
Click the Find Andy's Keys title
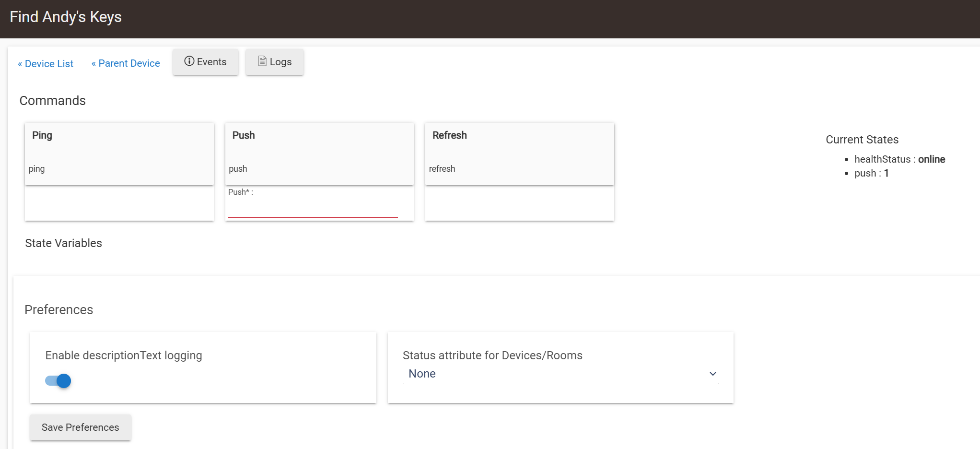coord(66,17)
